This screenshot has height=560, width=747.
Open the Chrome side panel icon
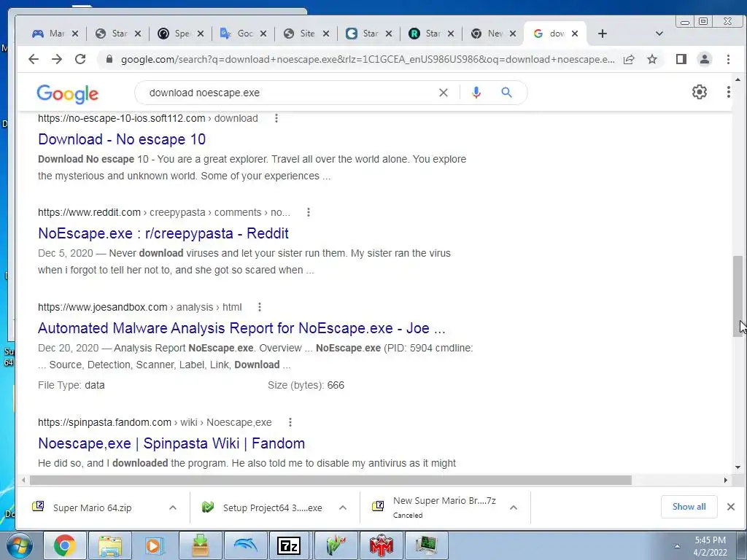(x=681, y=59)
